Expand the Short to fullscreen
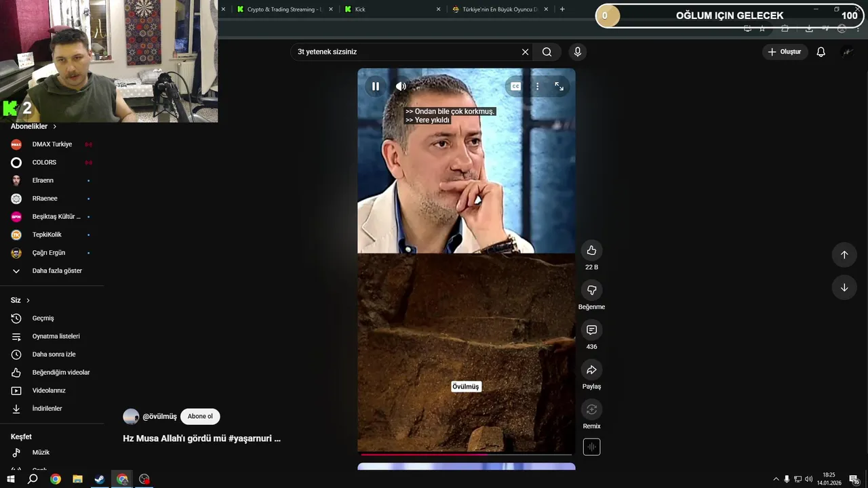The height and width of the screenshot is (488, 868). (559, 86)
